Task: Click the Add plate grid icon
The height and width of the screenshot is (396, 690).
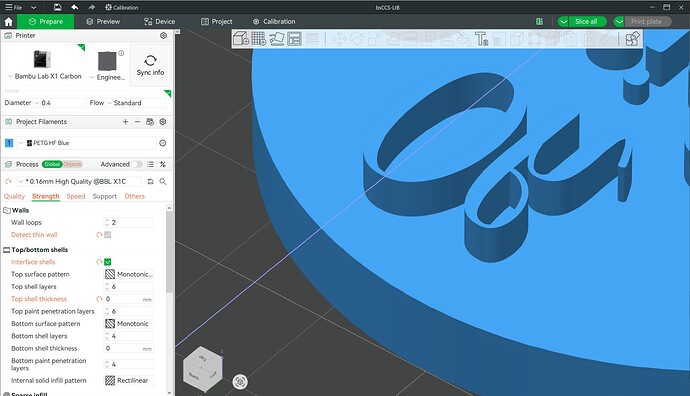Action: coord(258,39)
